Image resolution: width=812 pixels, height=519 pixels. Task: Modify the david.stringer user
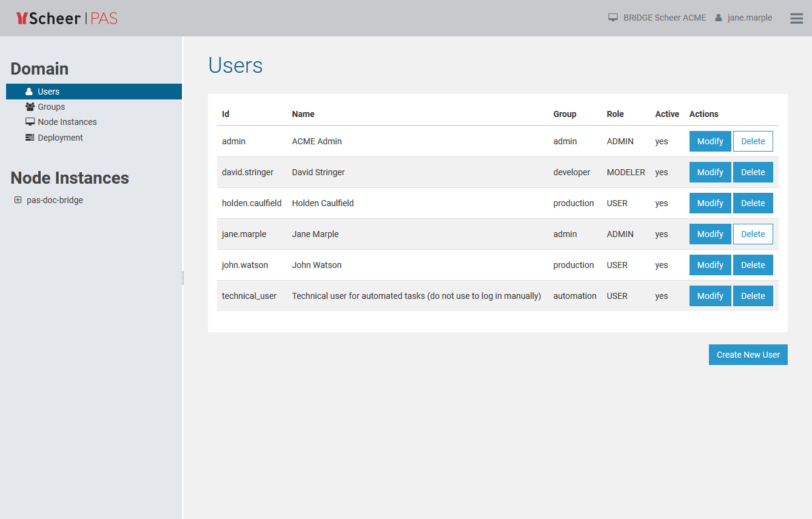(x=710, y=172)
